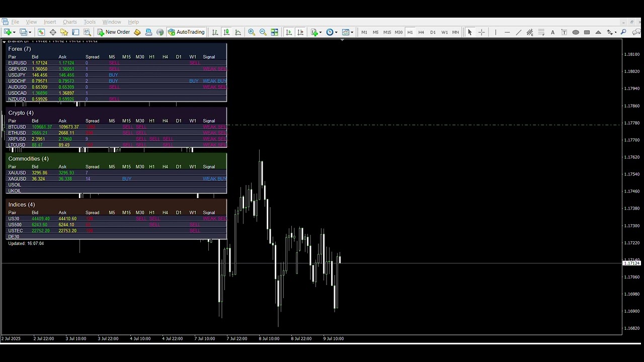The height and width of the screenshot is (362, 644).
Task: Select the crosshair tool
Action: (x=481, y=32)
